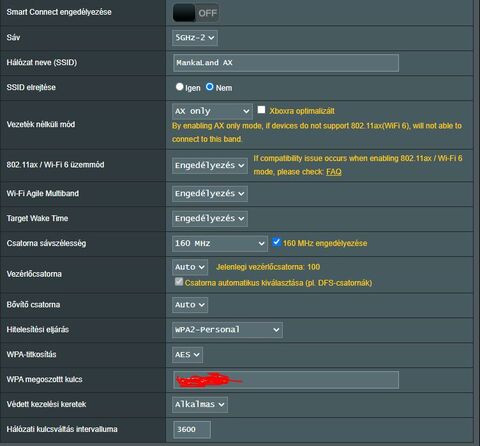
Task: Click the Jelenlegi vezérlőcsatorna: 100 text
Action: point(268,267)
